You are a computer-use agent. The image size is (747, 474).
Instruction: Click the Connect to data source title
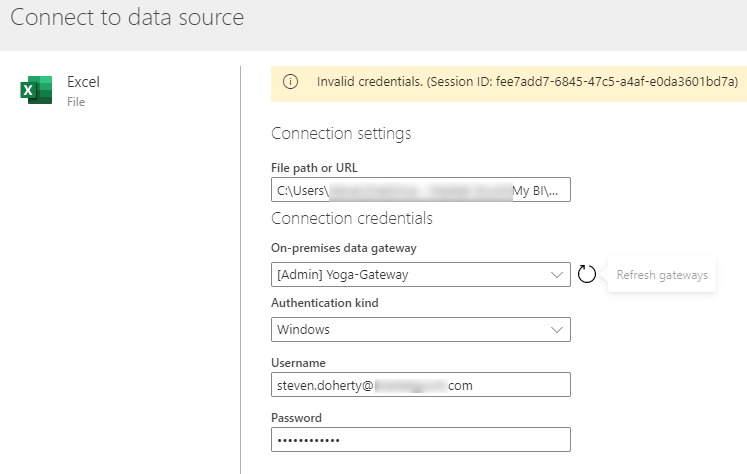[127, 18]
